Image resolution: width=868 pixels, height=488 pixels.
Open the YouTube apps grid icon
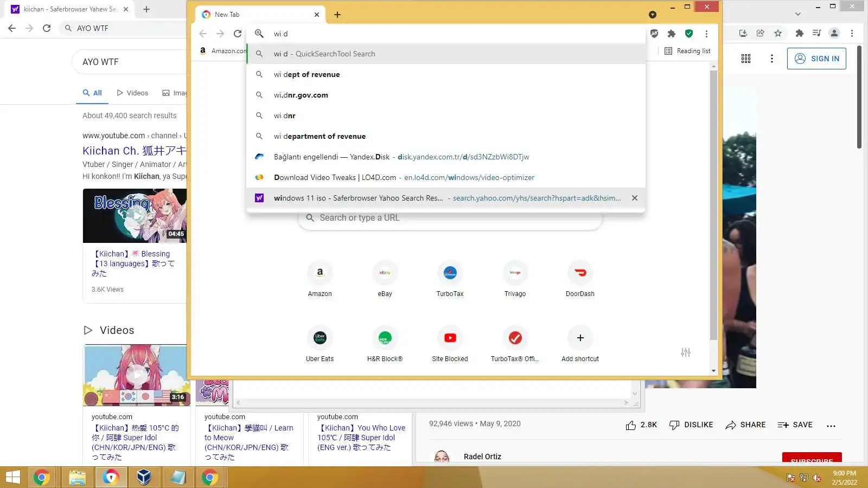click(746, 59)
